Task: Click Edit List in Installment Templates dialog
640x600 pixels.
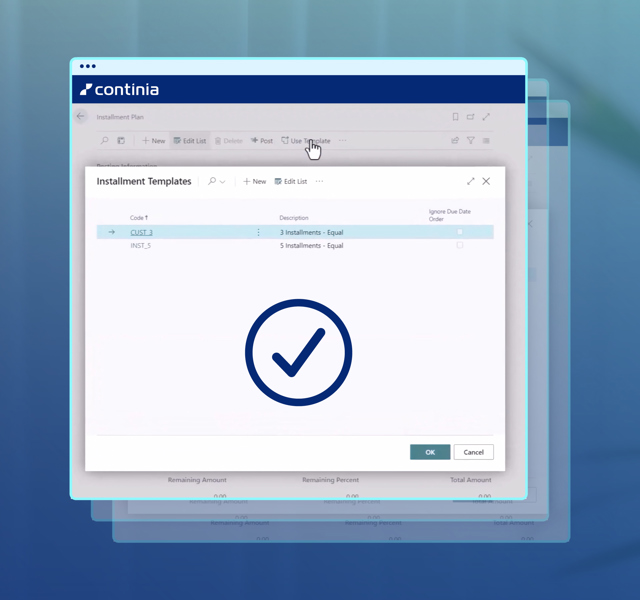Action: [291, 182]
